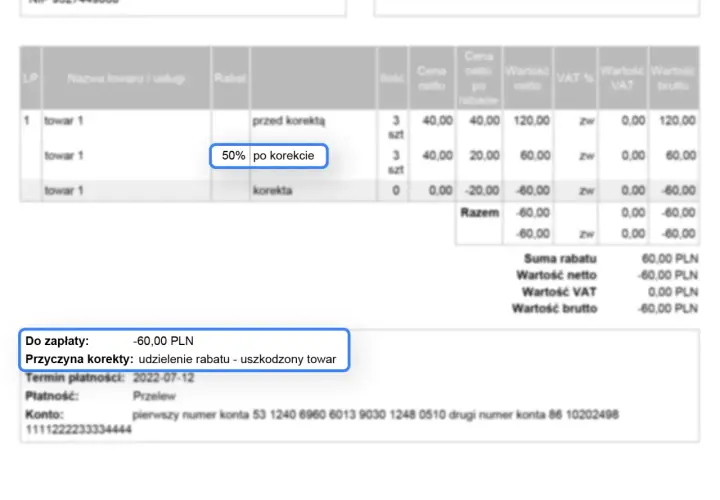Click the "Razem" totals label
720x500 pixels.
point(480,213)
